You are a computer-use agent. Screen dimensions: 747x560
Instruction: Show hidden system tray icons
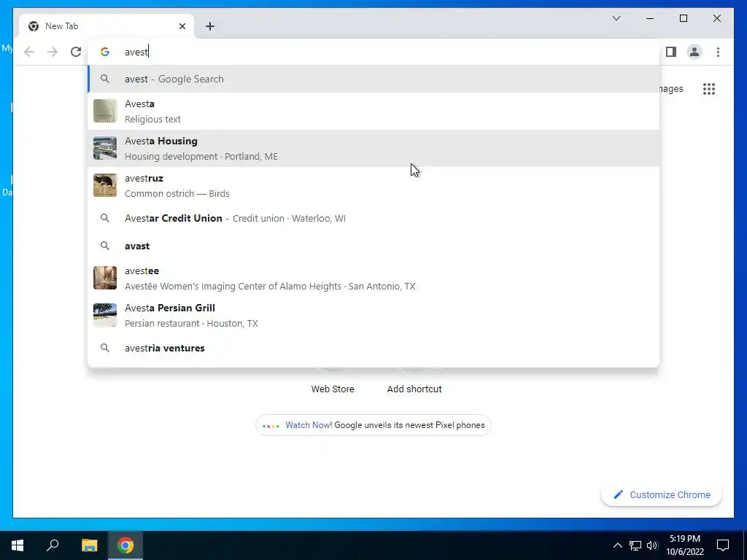617,545
